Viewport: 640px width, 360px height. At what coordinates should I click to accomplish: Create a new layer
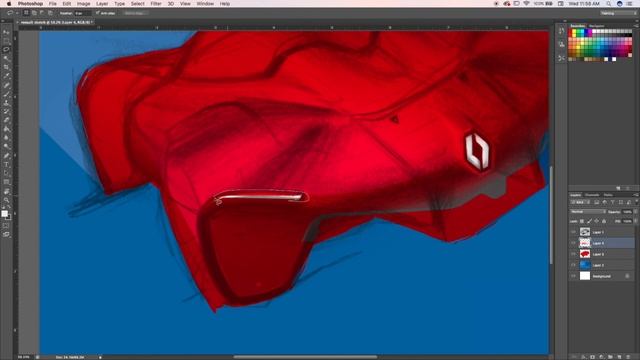click(x=619, y=357)
